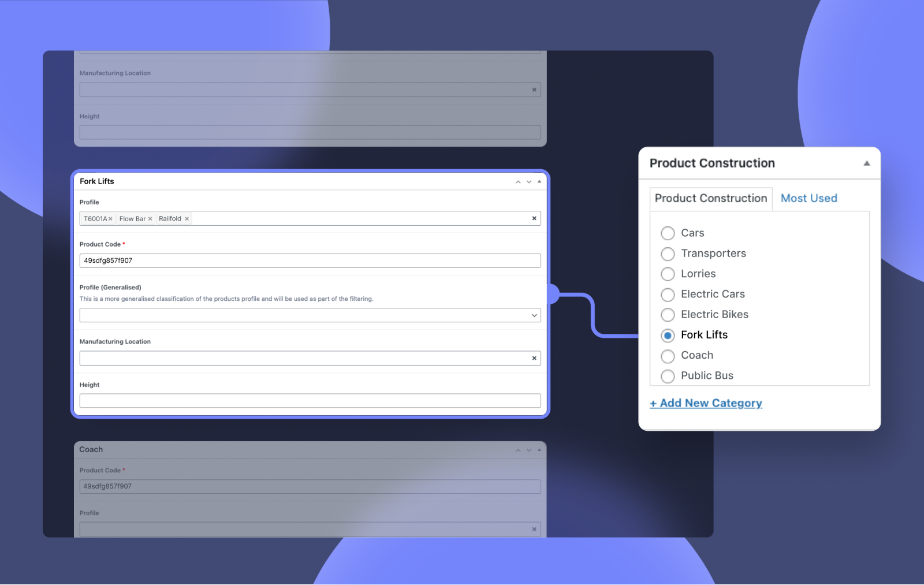Choose Public Bus as product category
This screenshot has width=924, height=585.
click(x=668, y=376)
